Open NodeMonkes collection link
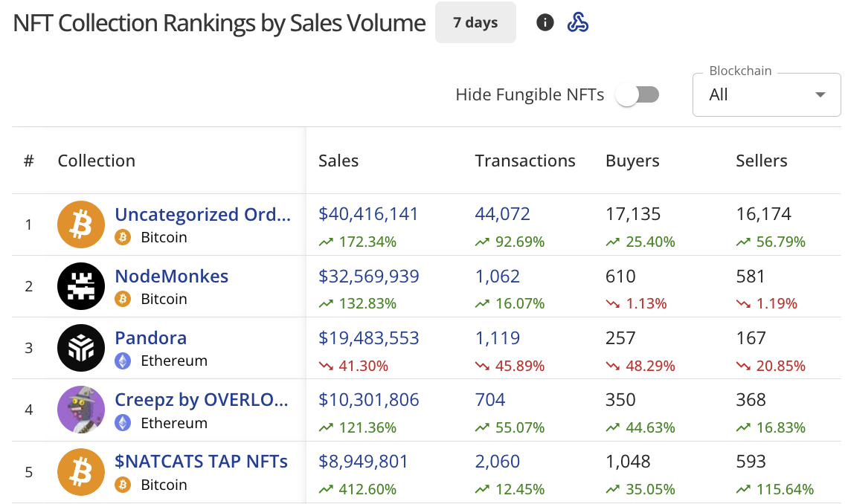This screenshot has width=848, height=504. tap(171, 276)
